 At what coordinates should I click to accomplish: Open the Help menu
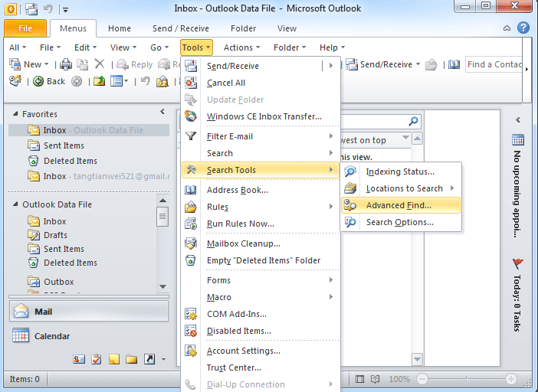(332, 47)
